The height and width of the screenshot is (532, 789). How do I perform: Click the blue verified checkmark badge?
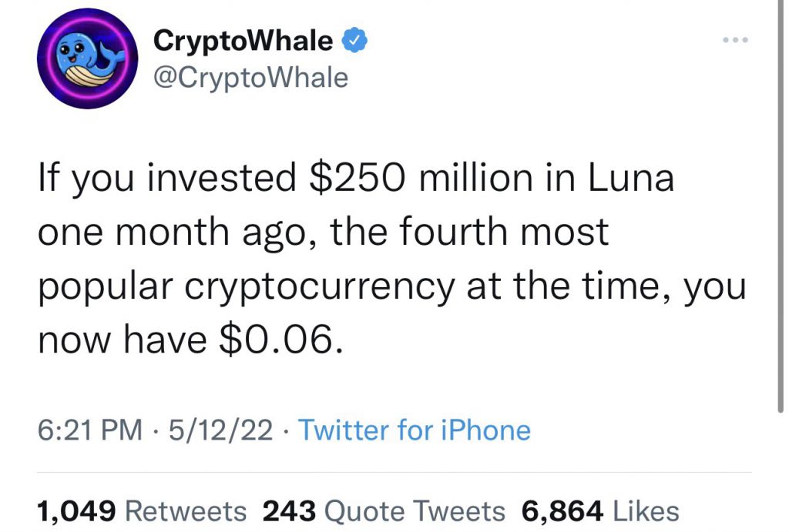coord(354,40)
